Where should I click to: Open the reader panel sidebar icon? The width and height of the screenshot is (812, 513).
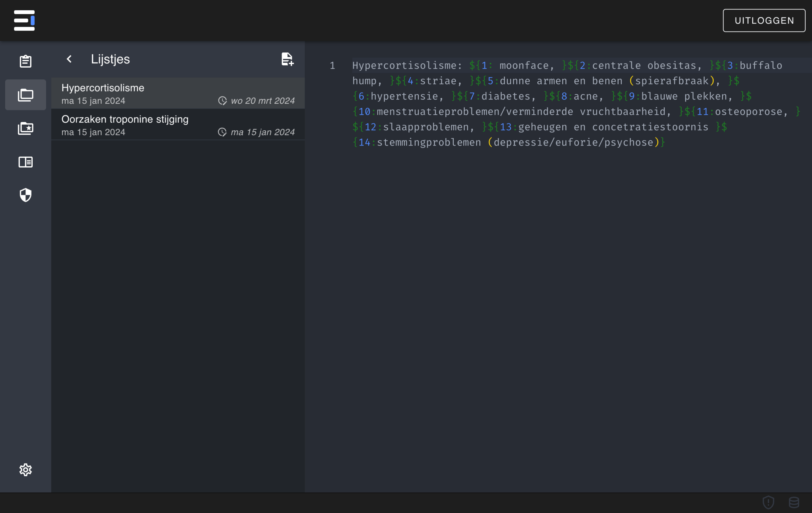[25, 162]
